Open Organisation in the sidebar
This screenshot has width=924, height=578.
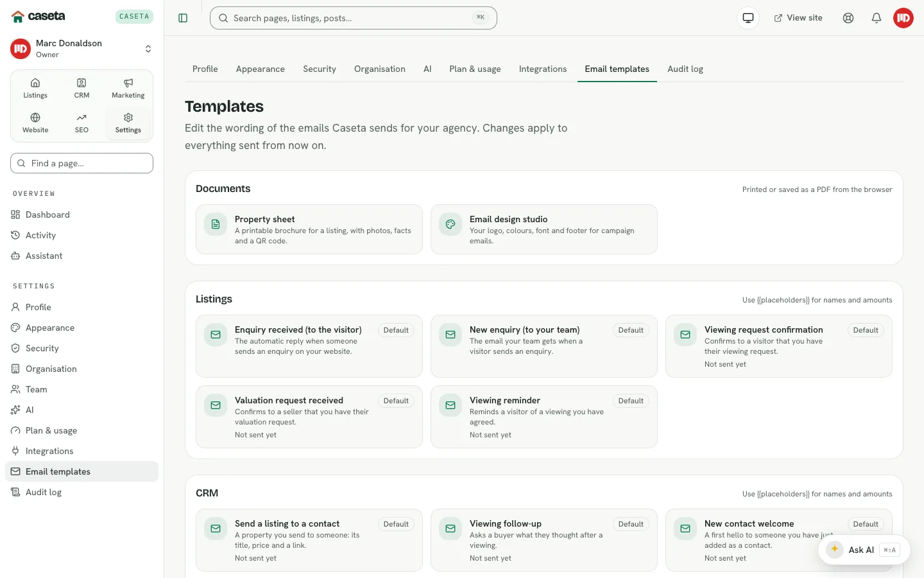(81, 369)
